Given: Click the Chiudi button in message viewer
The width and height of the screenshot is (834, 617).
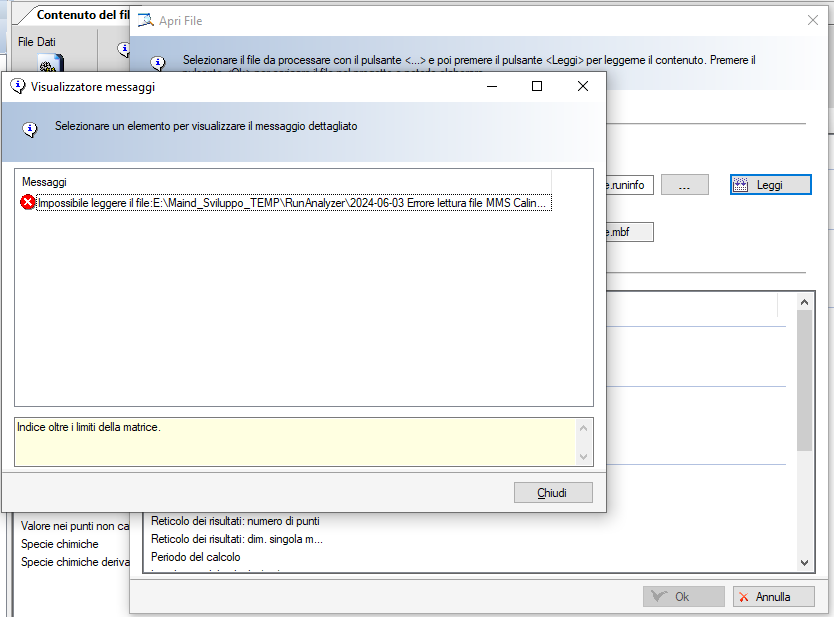Looking at the screenshot, I should click(x=553, y=493).
